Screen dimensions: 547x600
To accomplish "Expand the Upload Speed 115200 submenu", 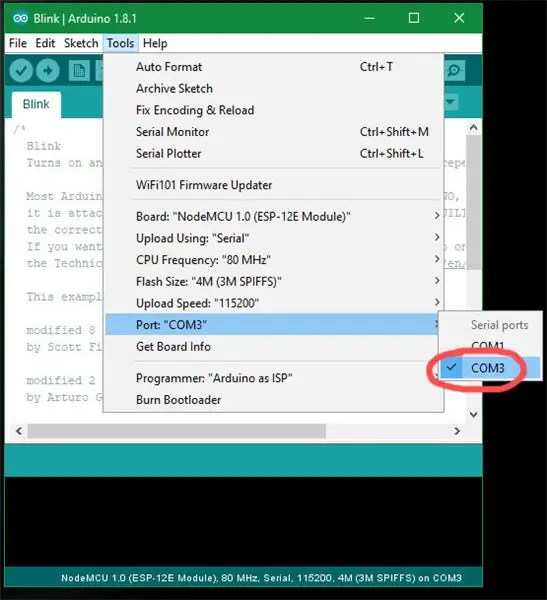I will (273, 303).
